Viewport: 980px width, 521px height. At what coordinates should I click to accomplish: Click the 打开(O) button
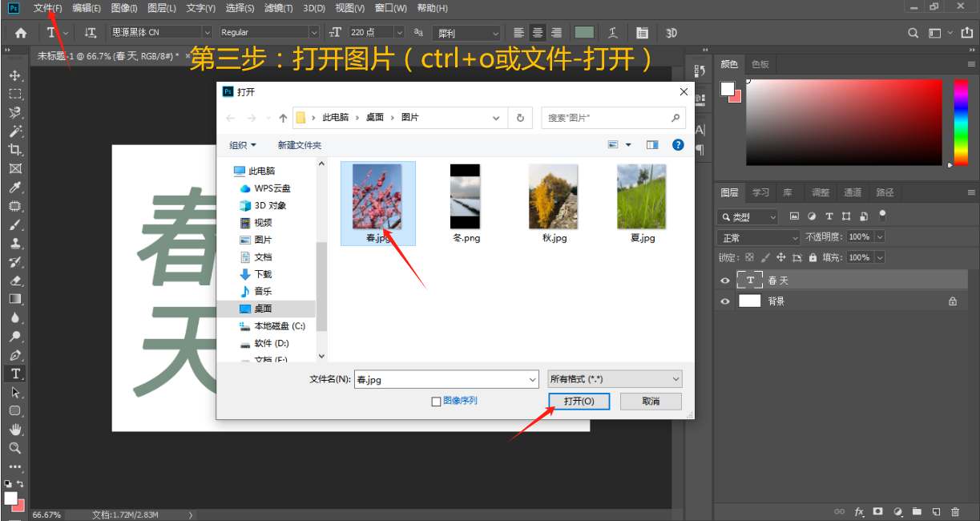(x=579, y=401)
